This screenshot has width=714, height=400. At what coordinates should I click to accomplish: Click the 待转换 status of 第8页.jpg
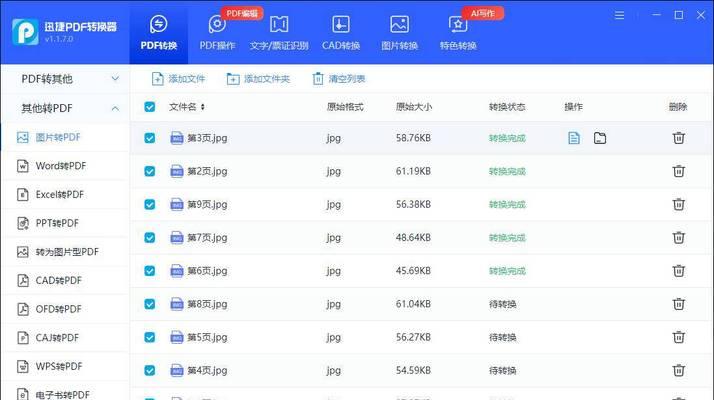(x=503, y=304)
